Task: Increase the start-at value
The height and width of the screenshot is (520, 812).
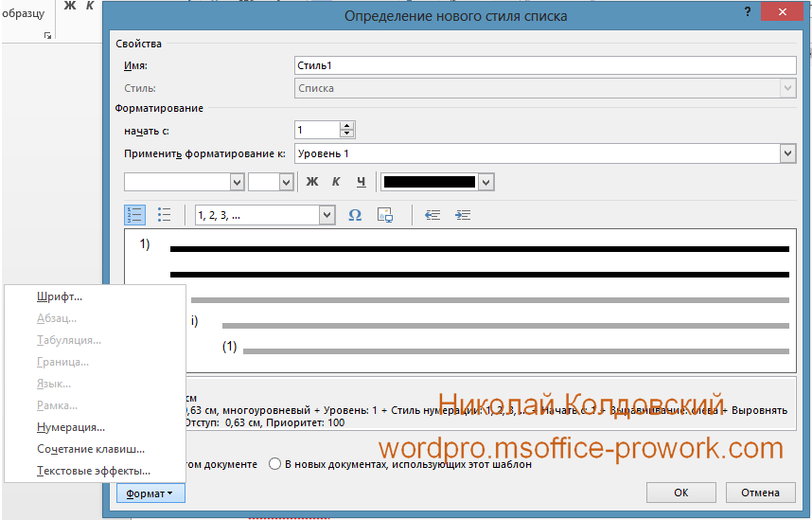Action: click(347, 126)
